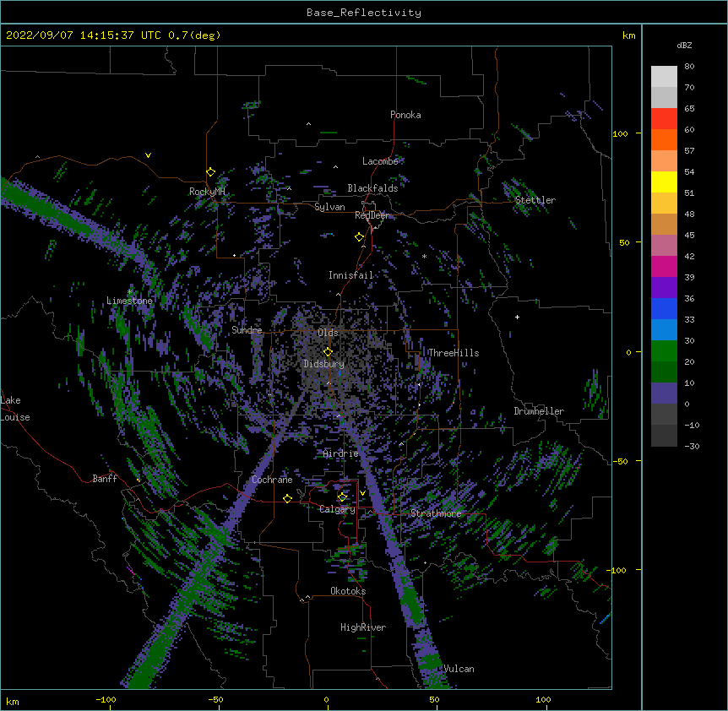Pick the dark orange 57–60 dBZ legend swatch

664,139
